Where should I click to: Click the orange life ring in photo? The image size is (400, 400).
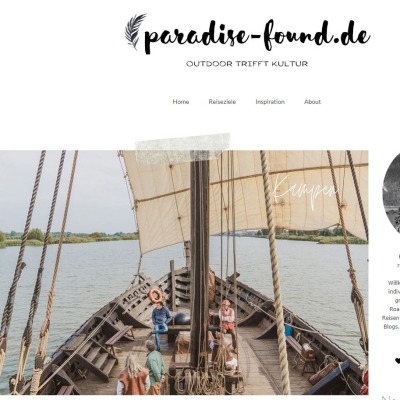tap(155, 296)
